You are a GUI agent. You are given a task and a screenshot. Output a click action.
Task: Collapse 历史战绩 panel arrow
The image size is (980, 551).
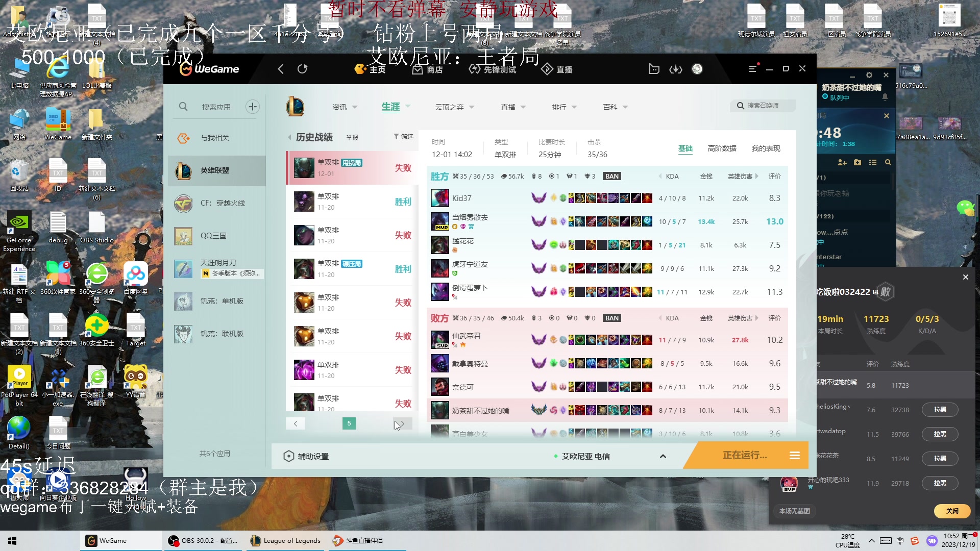tap(289, 137)
